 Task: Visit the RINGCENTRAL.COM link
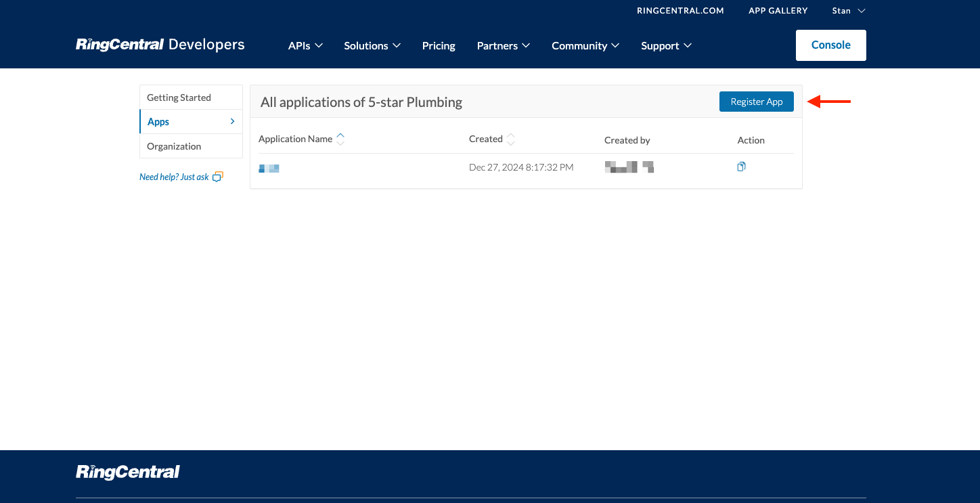680,11
